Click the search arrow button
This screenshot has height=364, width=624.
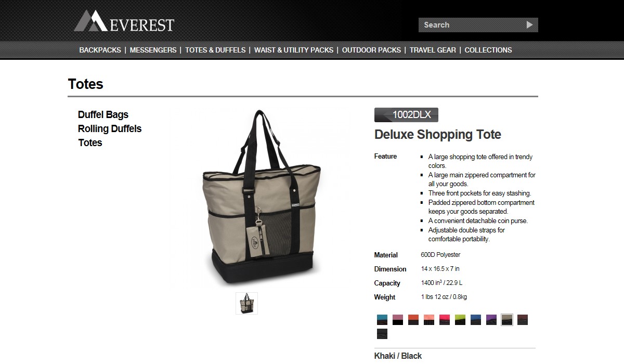coord(529,25)
